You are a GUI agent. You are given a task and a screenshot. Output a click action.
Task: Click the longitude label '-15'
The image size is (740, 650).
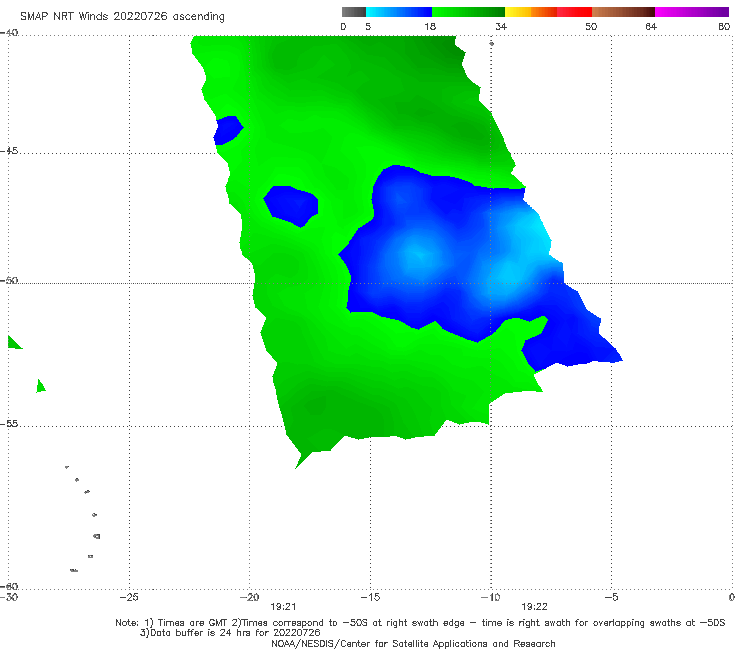coord(370,597)
